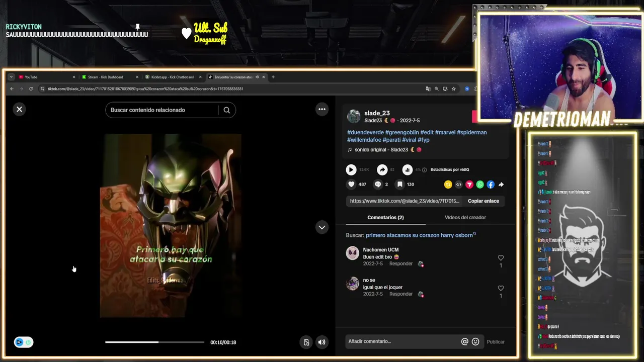Save video with bookmark icon
This screenshot has height=362, width=644.
coord(400,185)
